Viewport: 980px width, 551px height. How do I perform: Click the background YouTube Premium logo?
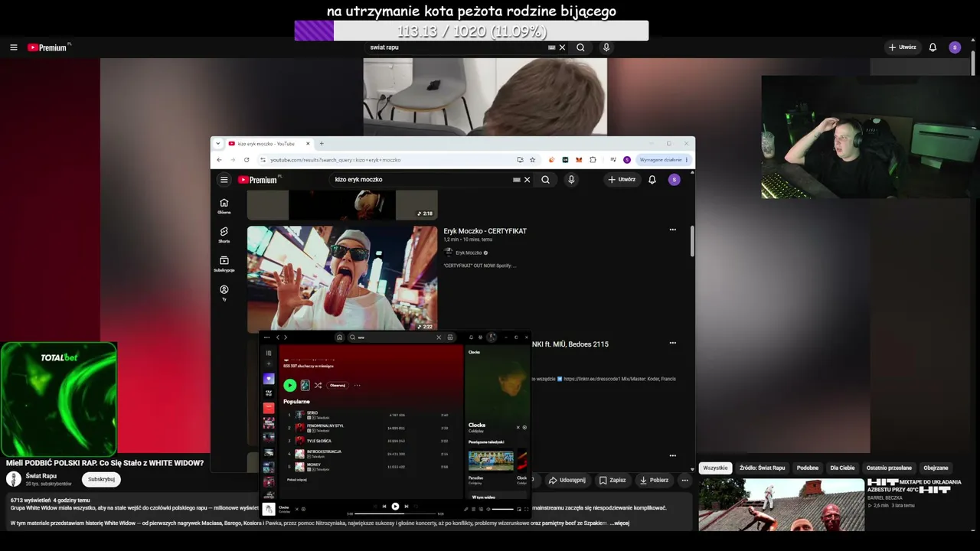tap(49, 47)
